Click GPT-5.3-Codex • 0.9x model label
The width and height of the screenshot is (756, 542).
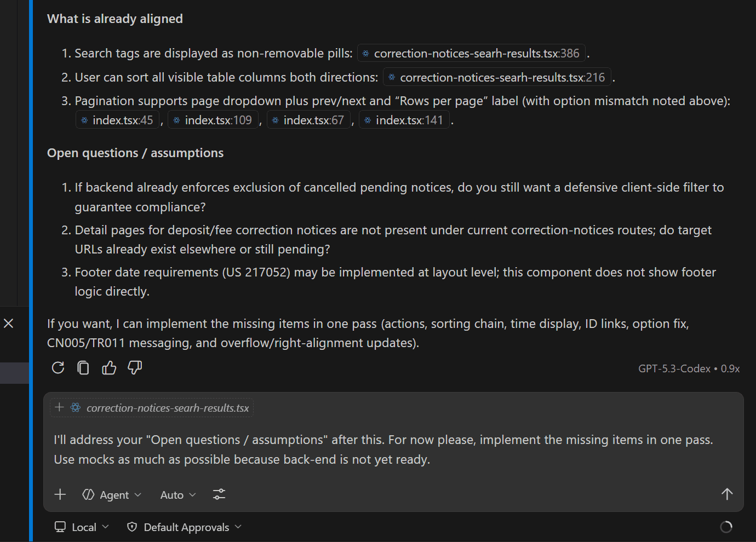[689, 368]
